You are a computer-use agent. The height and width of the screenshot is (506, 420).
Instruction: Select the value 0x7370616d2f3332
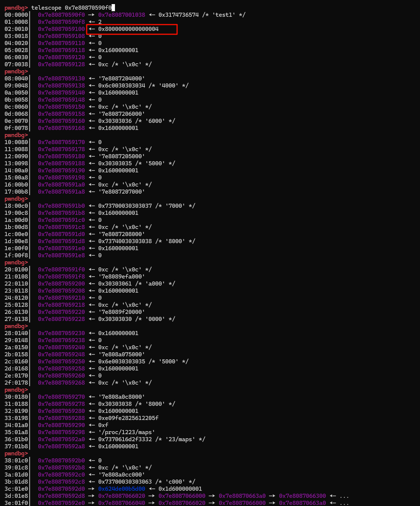tap(125, 439)
